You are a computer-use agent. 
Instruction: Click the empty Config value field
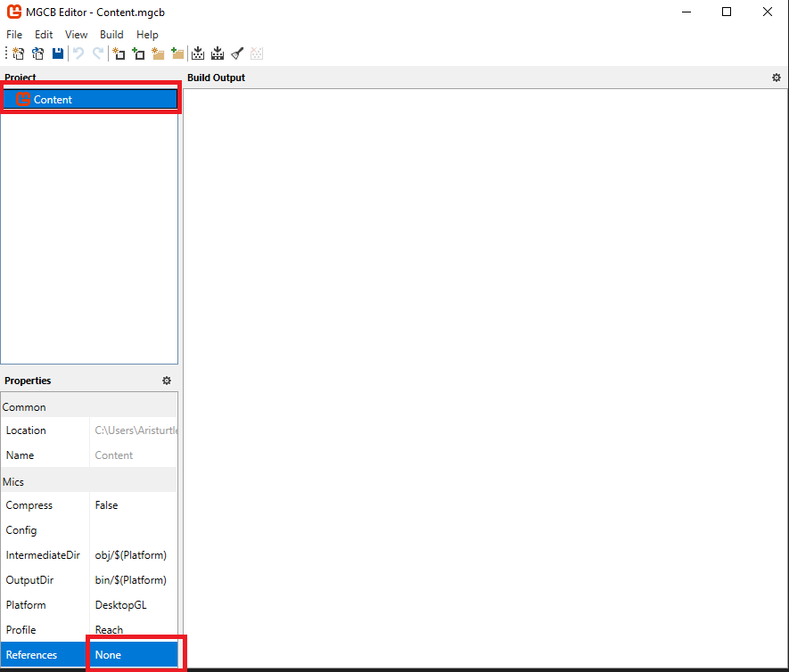pos(134,530)
